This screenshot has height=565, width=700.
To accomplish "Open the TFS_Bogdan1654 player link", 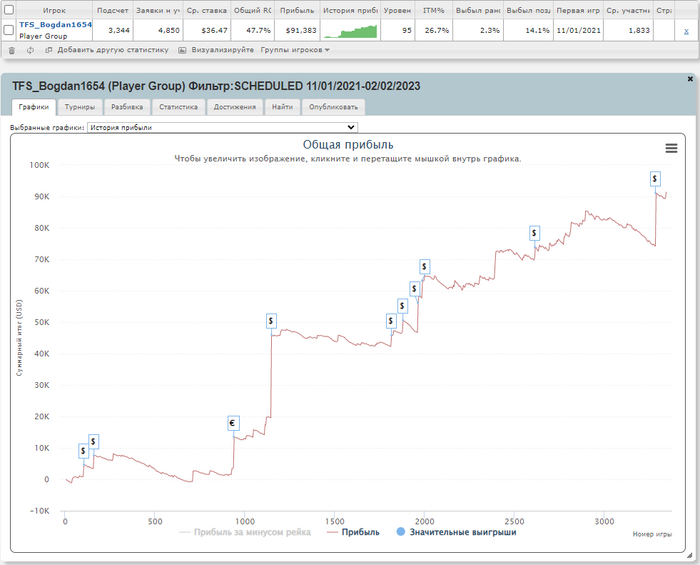I will pos(55,25).
